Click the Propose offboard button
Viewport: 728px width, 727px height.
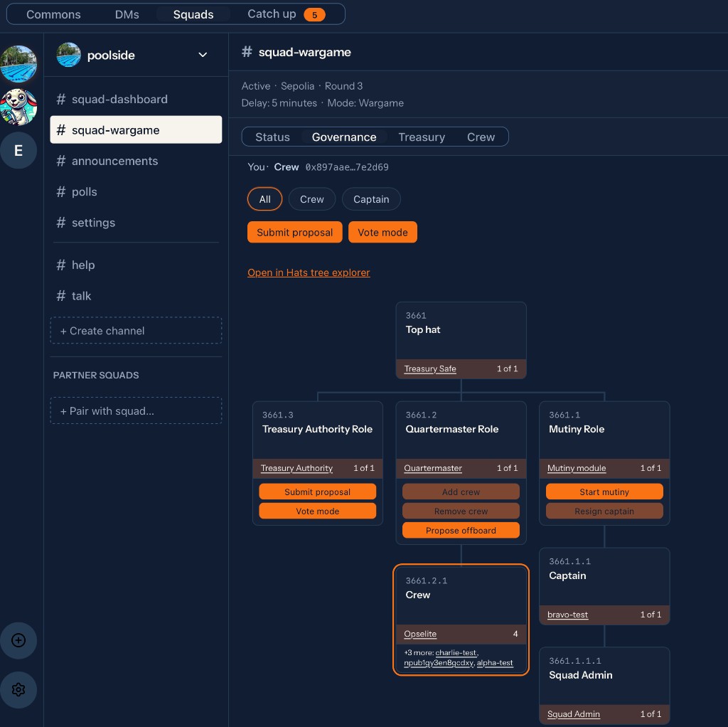tap(461, 530)
